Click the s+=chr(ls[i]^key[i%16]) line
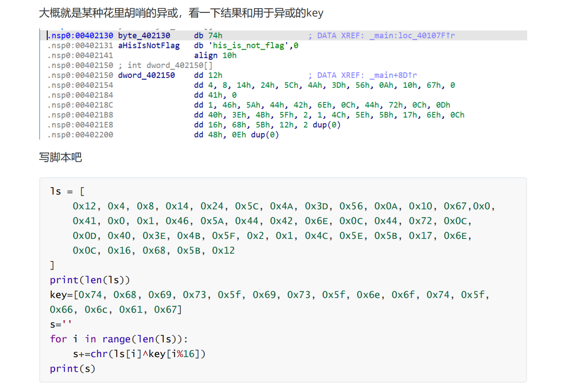This screenshot has height=392, width=565. click(x=139, y=354)
